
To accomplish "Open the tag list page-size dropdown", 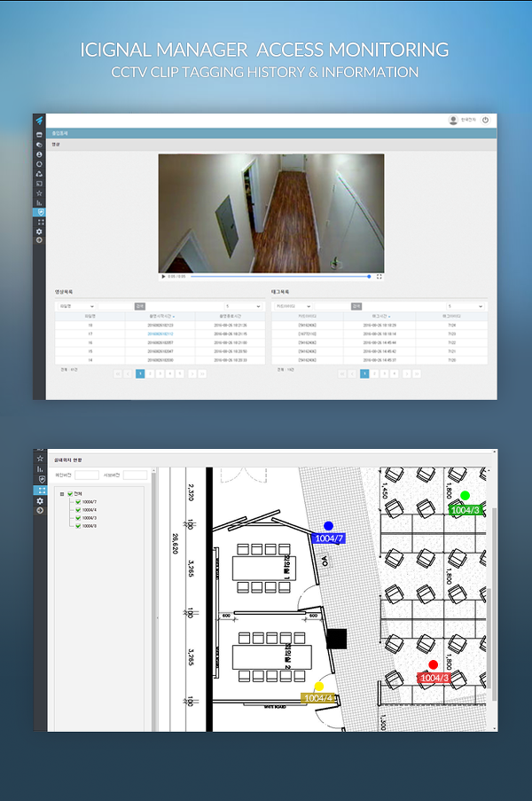I will click(x=465, y=306).
